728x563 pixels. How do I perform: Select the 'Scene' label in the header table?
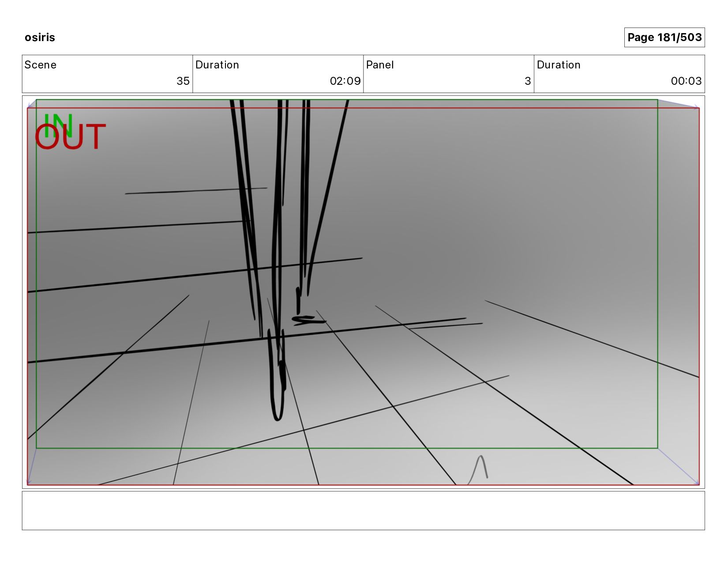coord(41,65)
